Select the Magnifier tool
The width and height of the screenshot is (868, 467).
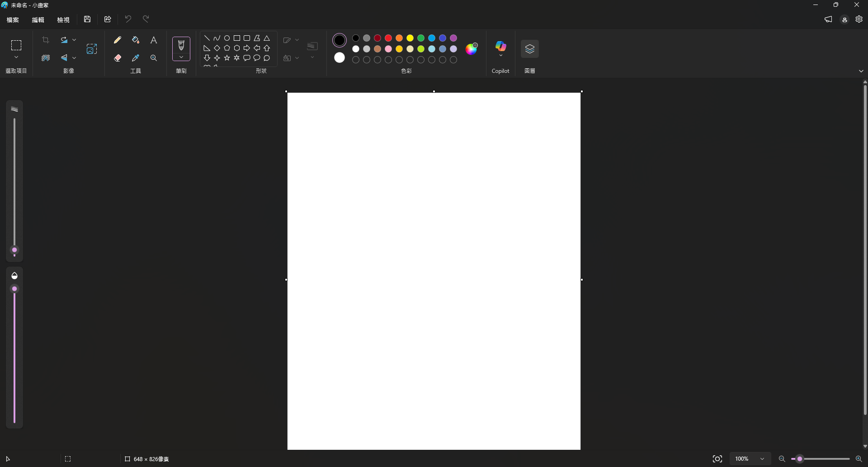(154, 58)
